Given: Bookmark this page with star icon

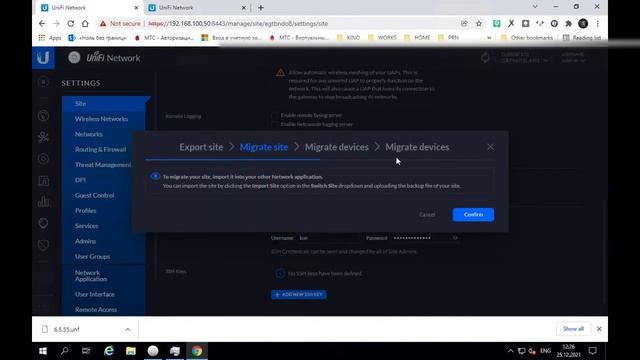Looking at the screenshot, I should pyautogui.click(x=479, y=24).
